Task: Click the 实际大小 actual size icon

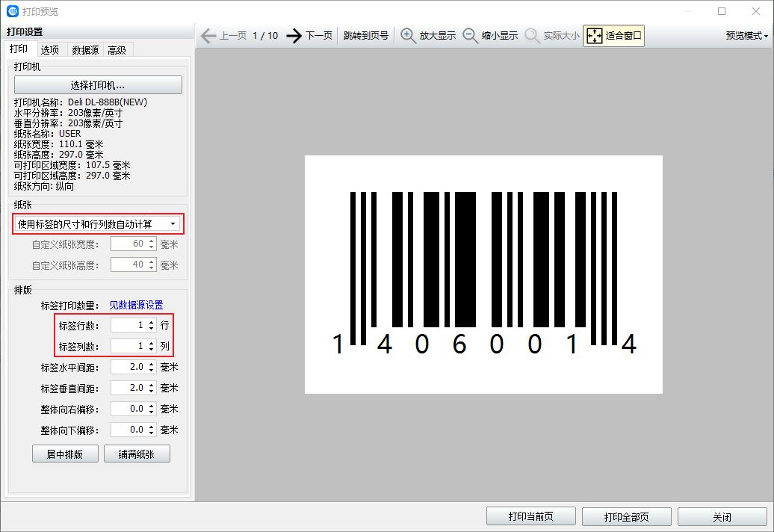Action: (x=532, y=36)
